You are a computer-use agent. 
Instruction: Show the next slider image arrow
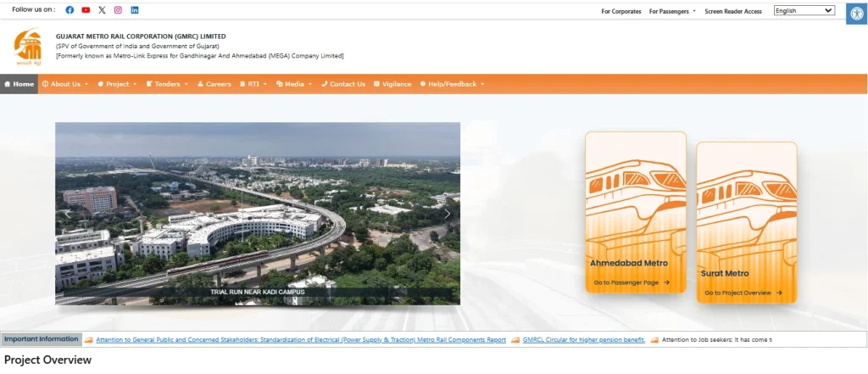click(x=448, y=214)
